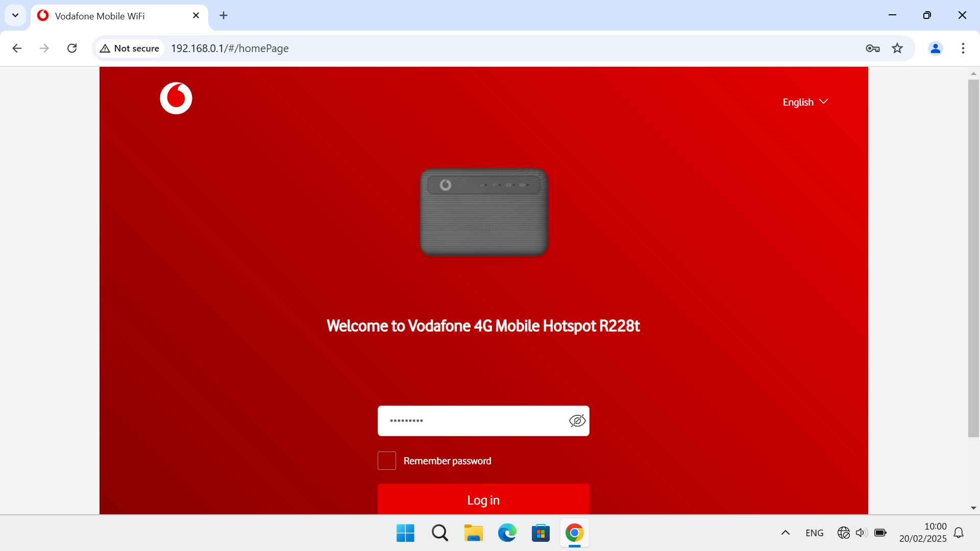Click the Log in button
This screenshot has width=980, height=551.
[483, 500]
